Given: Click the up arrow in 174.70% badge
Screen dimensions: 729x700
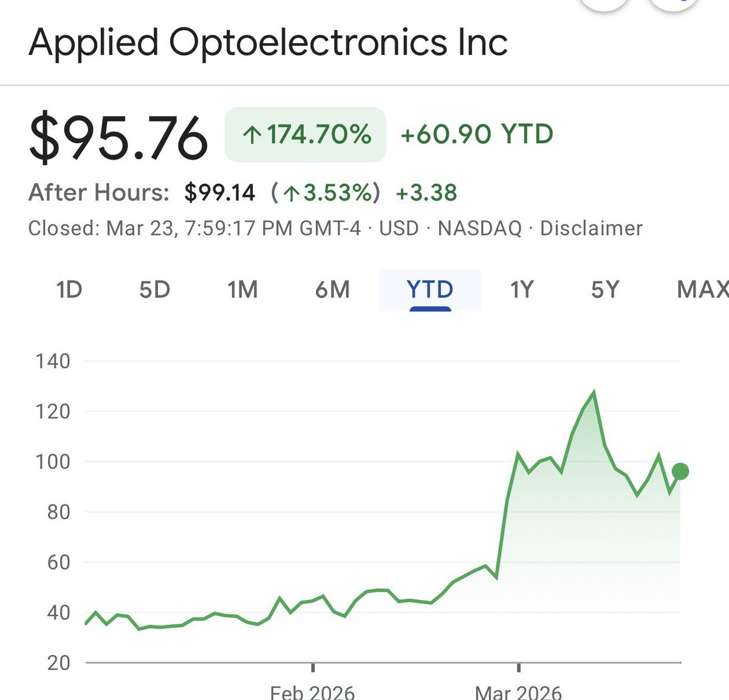Looking at the screenshot, I should pos(252,135).
